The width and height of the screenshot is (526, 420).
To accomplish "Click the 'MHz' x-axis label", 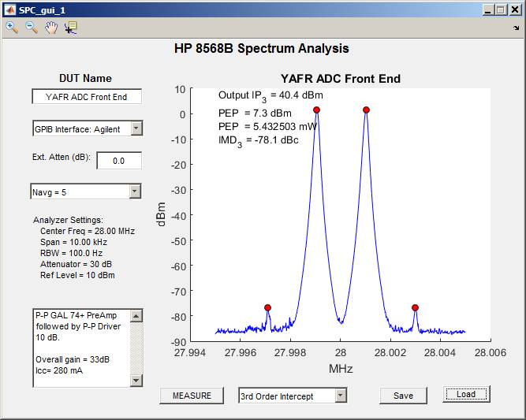I will point(341,369).
